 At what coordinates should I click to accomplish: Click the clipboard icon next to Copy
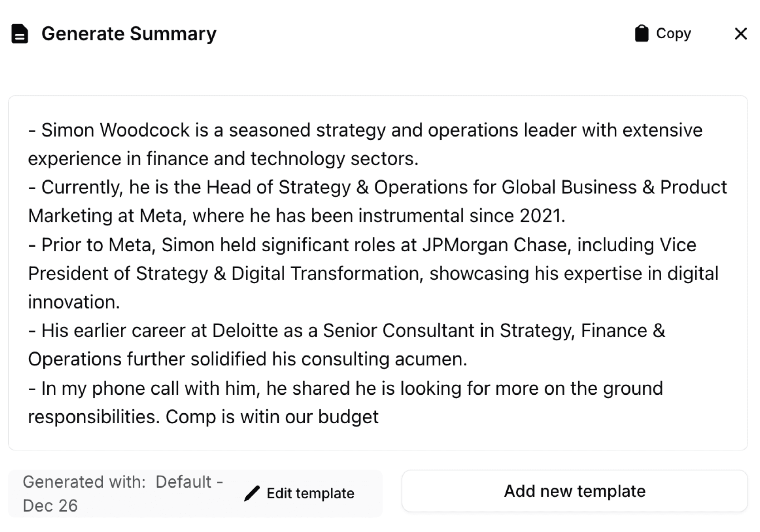click(x=641, y=34)
